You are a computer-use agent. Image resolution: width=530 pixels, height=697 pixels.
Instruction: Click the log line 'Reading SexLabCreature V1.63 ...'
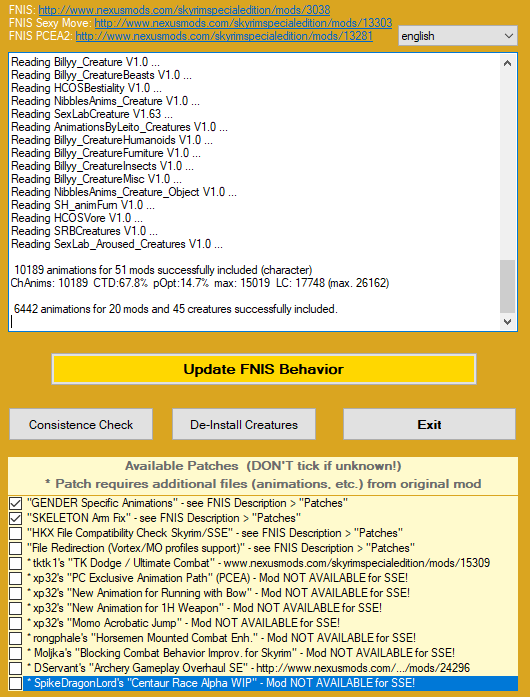[92, 114]
